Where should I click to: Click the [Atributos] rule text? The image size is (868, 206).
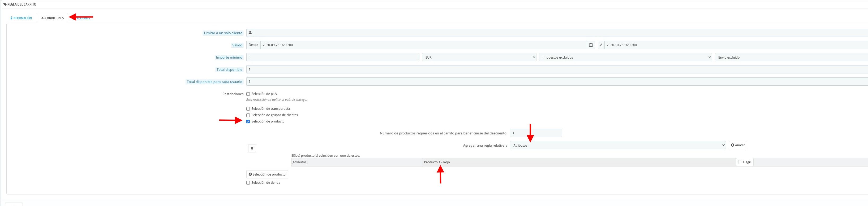[x=300, y=162]
